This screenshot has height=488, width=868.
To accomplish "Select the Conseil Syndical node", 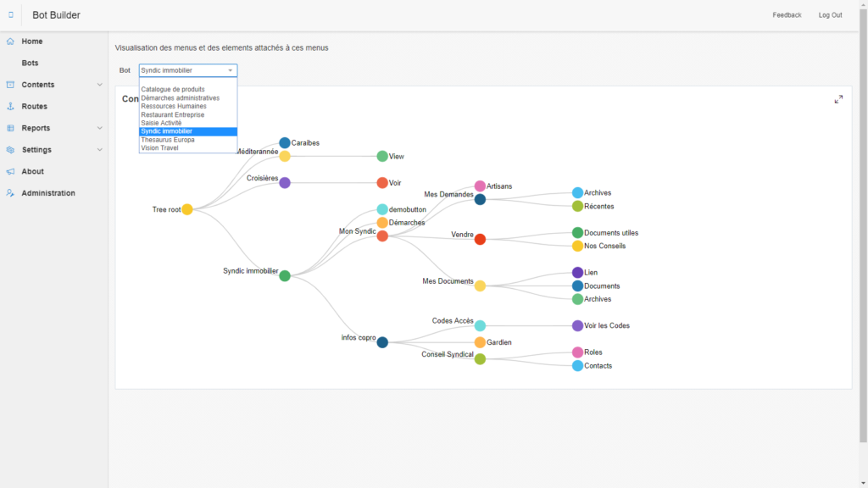I will coord(480,359).
